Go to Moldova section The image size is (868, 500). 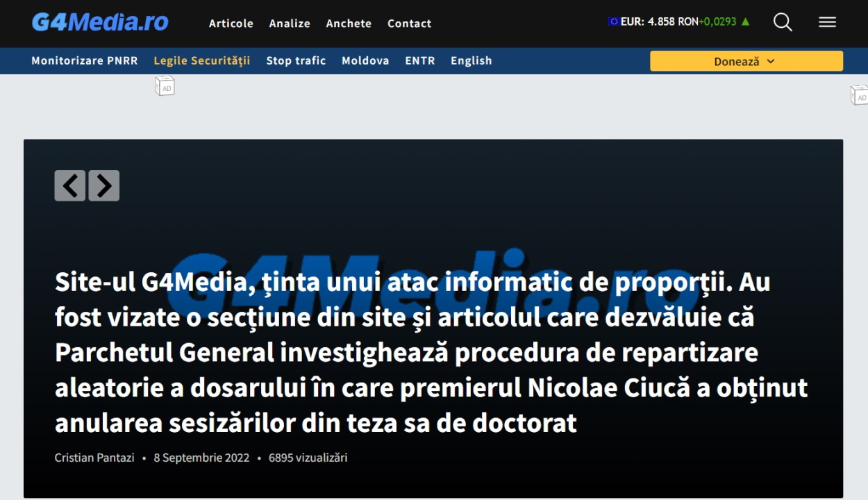(x=365, y=60)
